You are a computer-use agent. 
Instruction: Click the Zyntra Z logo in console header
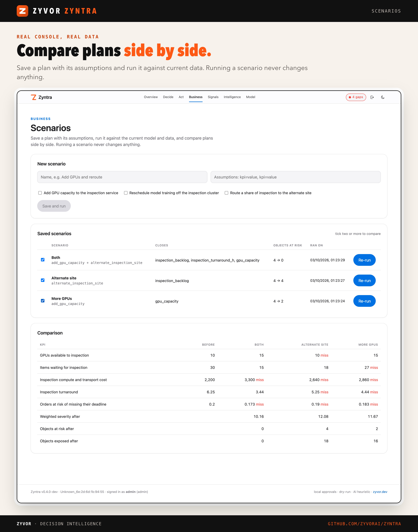tap(34, 97)
